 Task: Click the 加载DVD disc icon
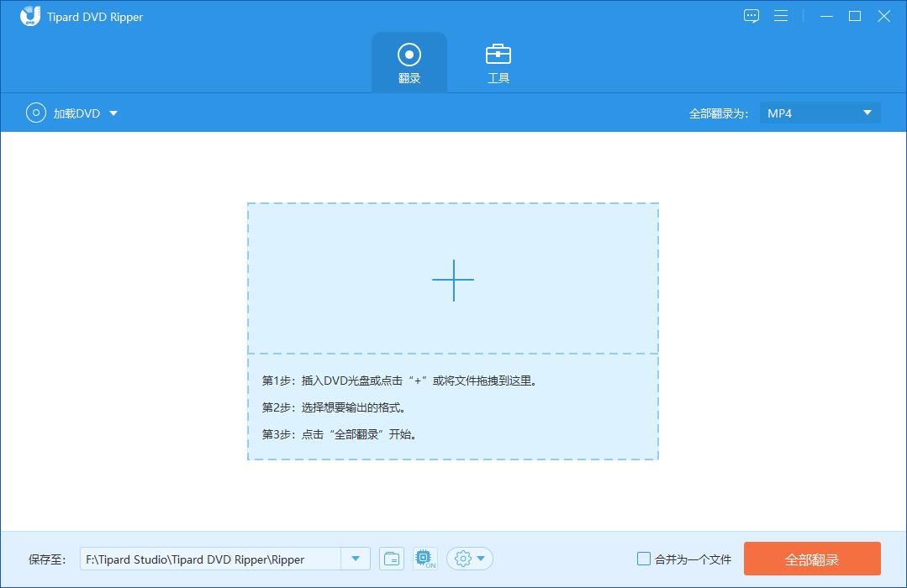point(36,113)
